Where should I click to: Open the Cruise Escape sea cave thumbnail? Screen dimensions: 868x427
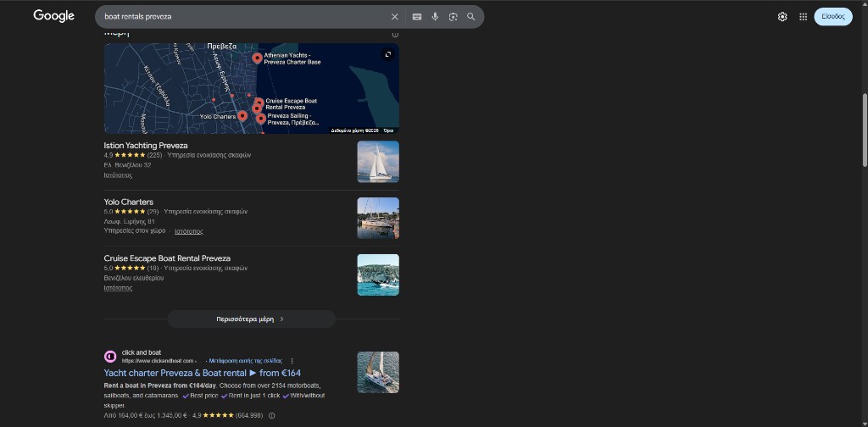(x=378, y=274)
